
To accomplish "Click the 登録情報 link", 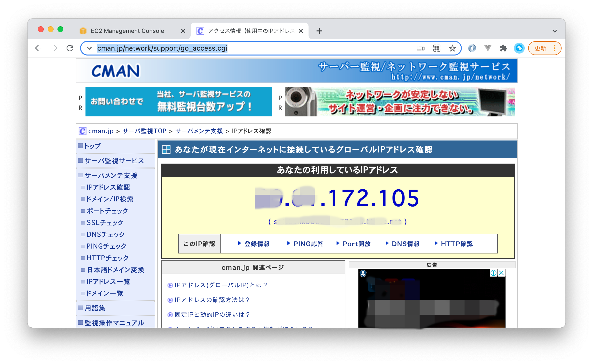I will (x=257, y=244).
